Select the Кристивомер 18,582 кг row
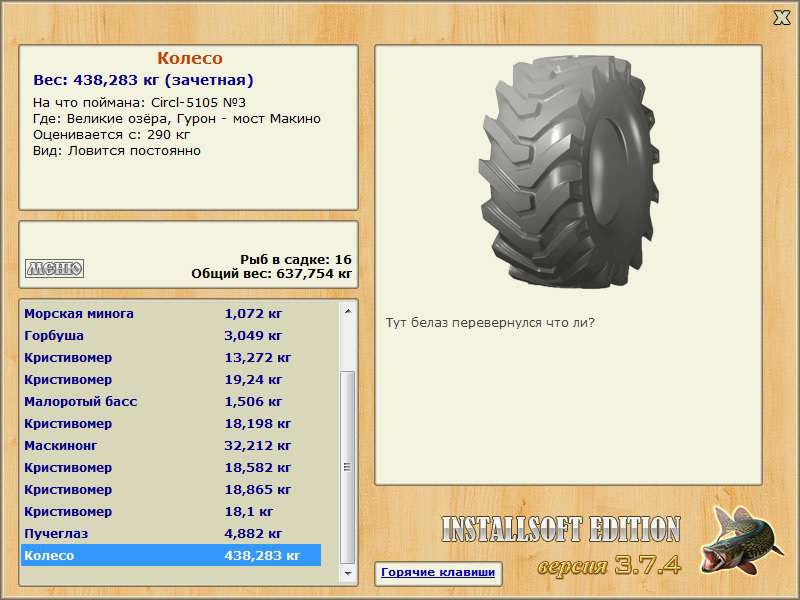This screenshot has width=800, height=600. tap(171, 467)
